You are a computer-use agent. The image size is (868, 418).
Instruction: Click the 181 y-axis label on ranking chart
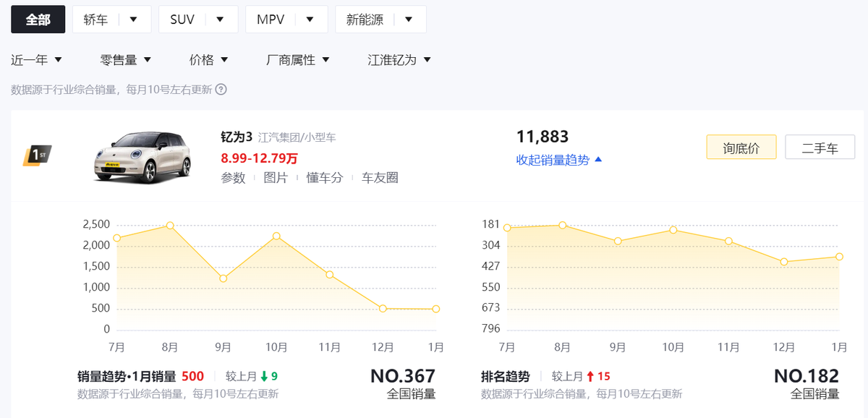coord(491,224)
